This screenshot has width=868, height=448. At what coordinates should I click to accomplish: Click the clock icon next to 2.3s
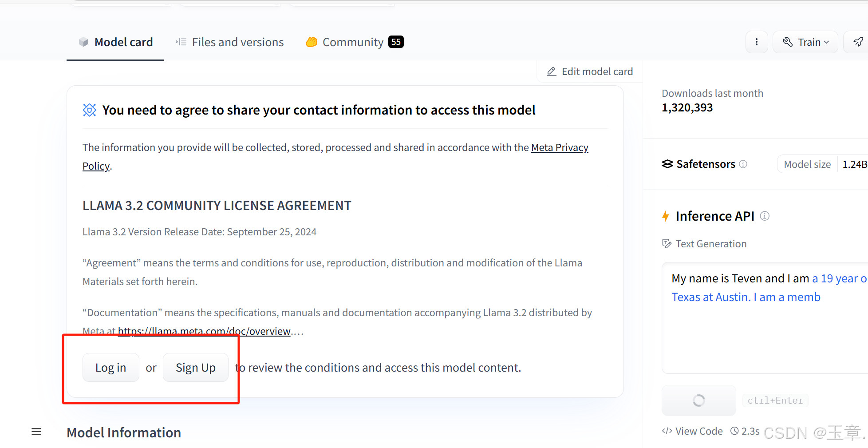point(735,431)
